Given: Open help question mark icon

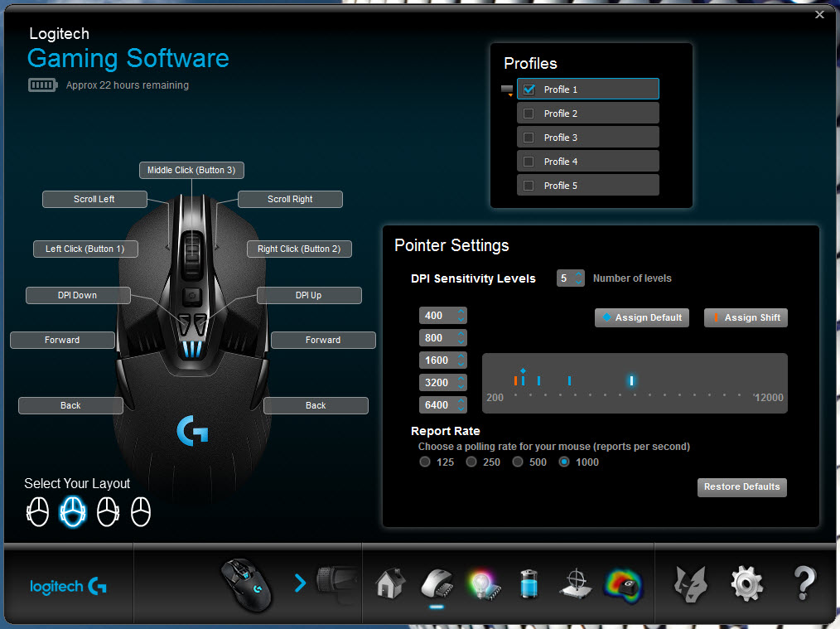Looking at the screenshot, I should coord(804,583).
